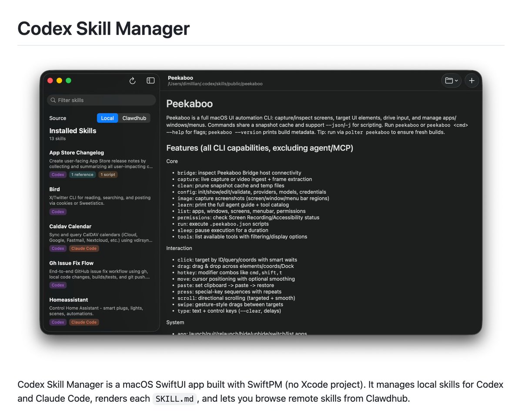522x420 pixels.
Task: Click the Codex Skill Manager page heading
Action: 104,29
